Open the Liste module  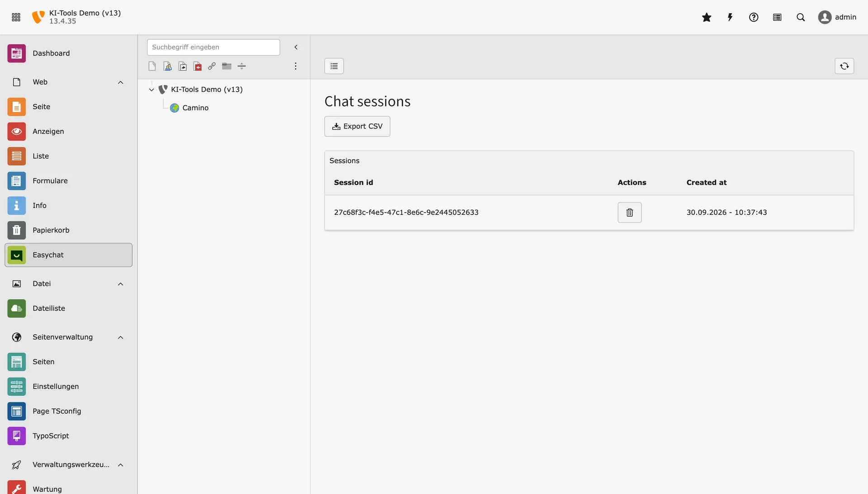click(x=68, y=156)
